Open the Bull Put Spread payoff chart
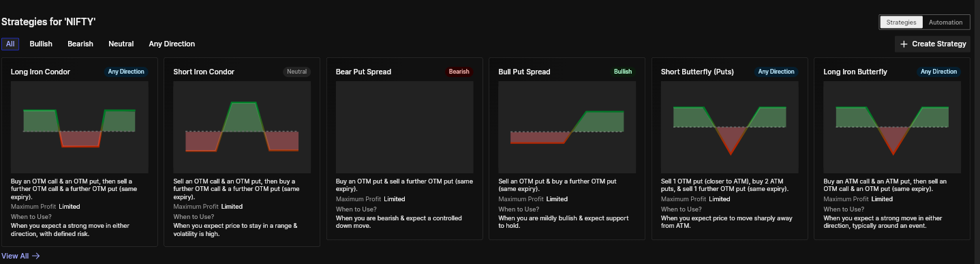The image size is (980, 264). pyautogui.click(x=567, y=127)
